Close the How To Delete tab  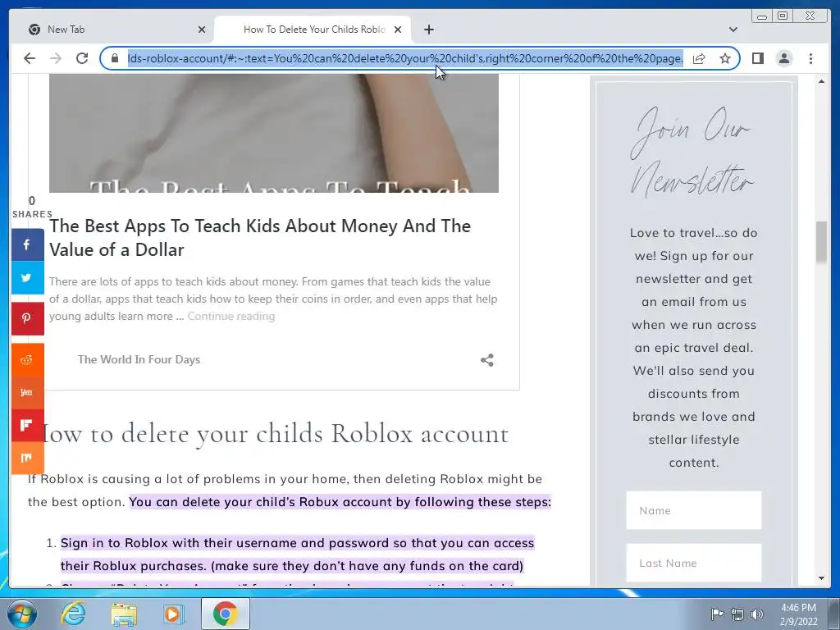click(x=398, y=30)
